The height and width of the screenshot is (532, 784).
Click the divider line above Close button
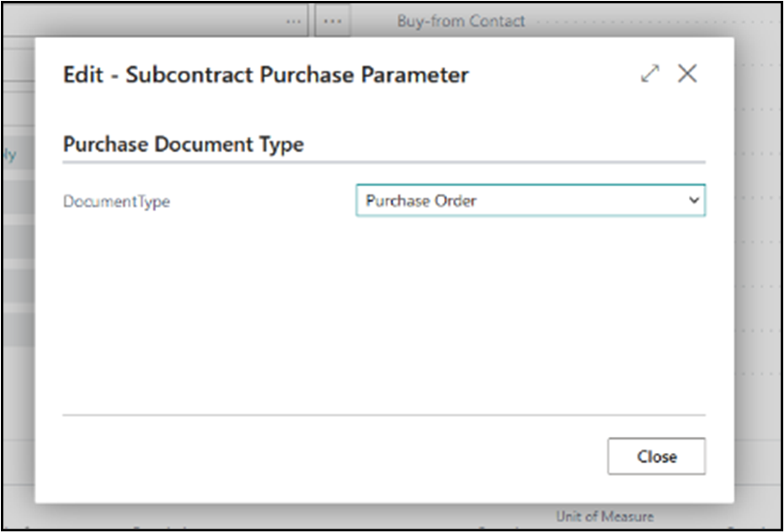pos(383,415)
